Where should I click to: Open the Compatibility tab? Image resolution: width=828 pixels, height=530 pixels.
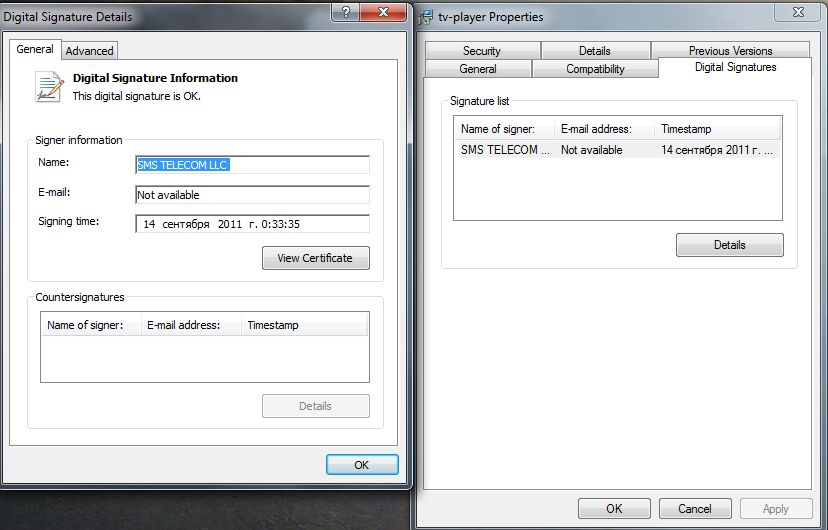pos(595,69)
